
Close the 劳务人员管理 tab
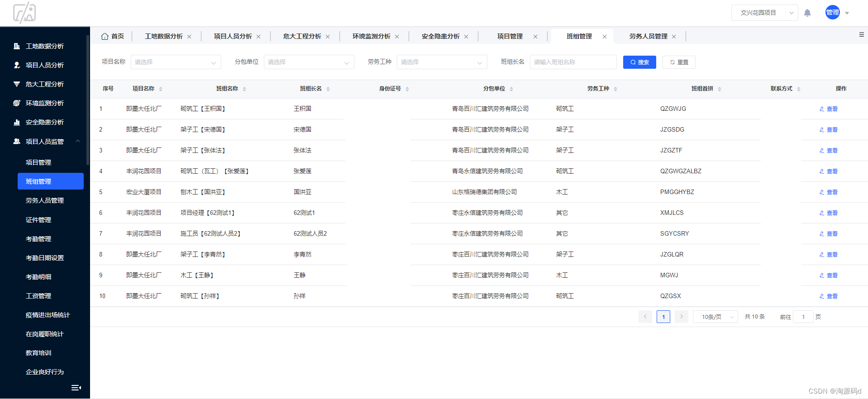674,37
